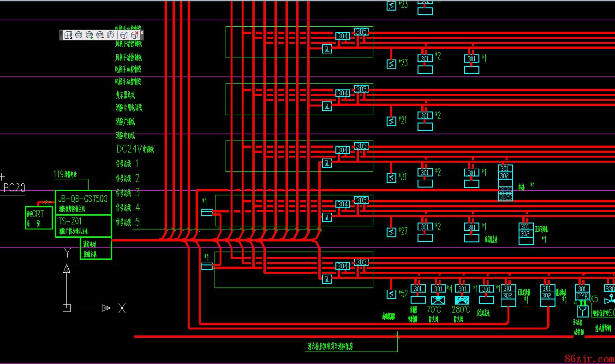Open the Mesh Box primitives flyout
The image size is (615, 364).
click(68, 35)
